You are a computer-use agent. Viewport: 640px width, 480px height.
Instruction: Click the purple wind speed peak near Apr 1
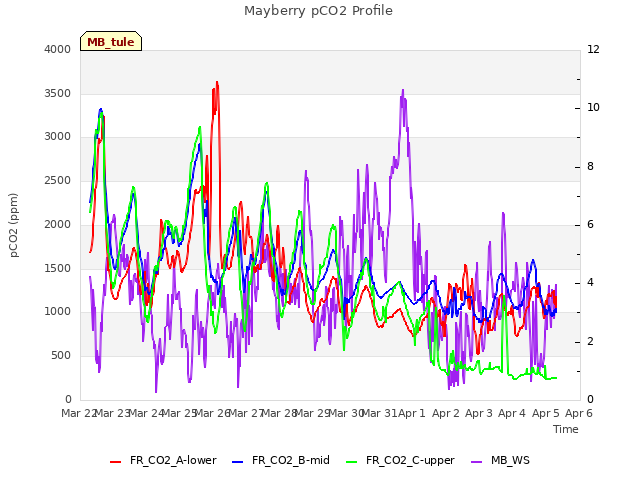(x=403, y=91)
